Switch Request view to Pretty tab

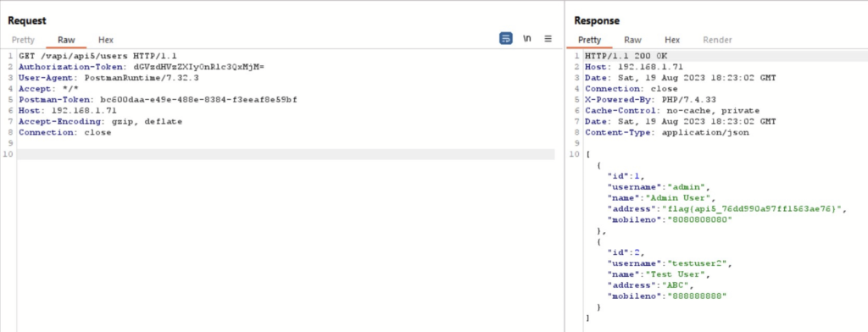[23, 40]
